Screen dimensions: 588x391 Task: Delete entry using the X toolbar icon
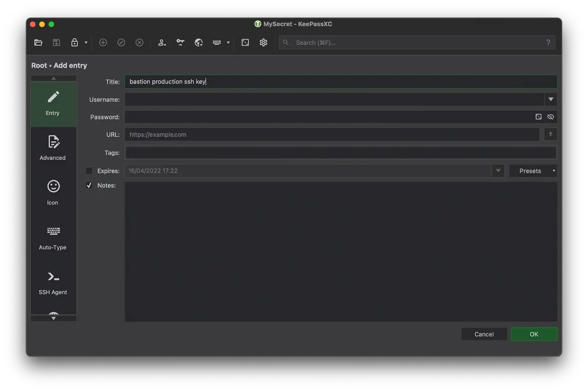(139, 42)
